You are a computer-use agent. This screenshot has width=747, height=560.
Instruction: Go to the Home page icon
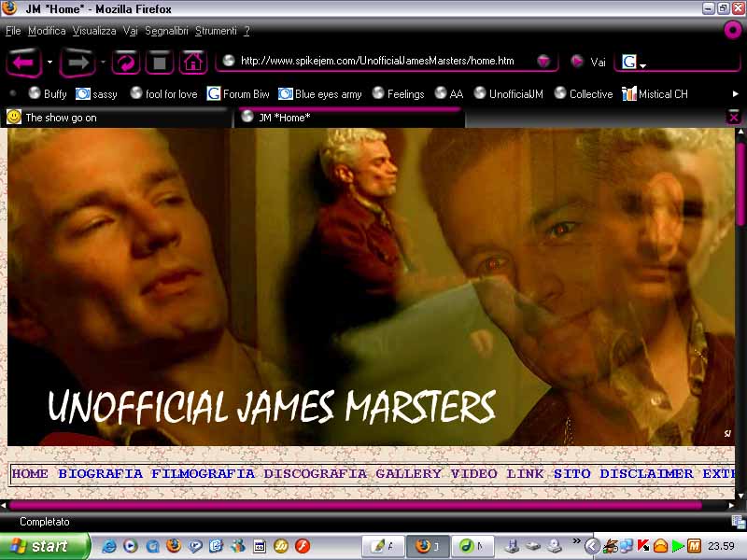(x=193, y=63)
